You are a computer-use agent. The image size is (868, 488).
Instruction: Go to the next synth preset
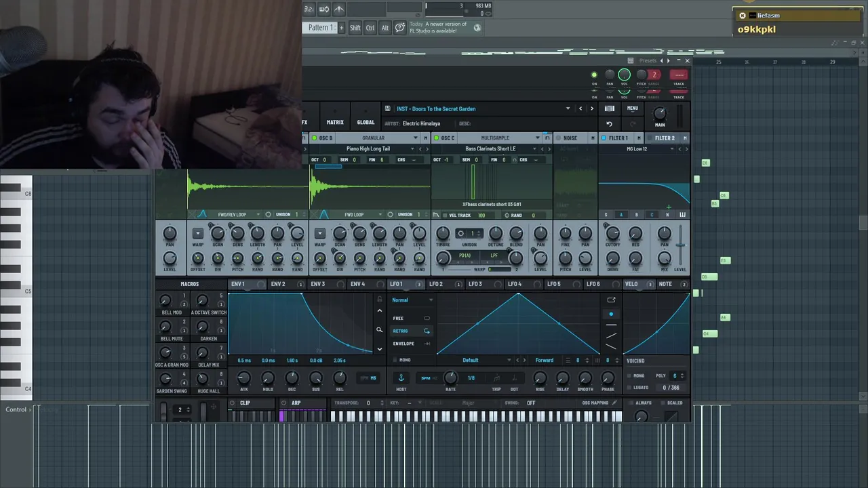[591, 108]
